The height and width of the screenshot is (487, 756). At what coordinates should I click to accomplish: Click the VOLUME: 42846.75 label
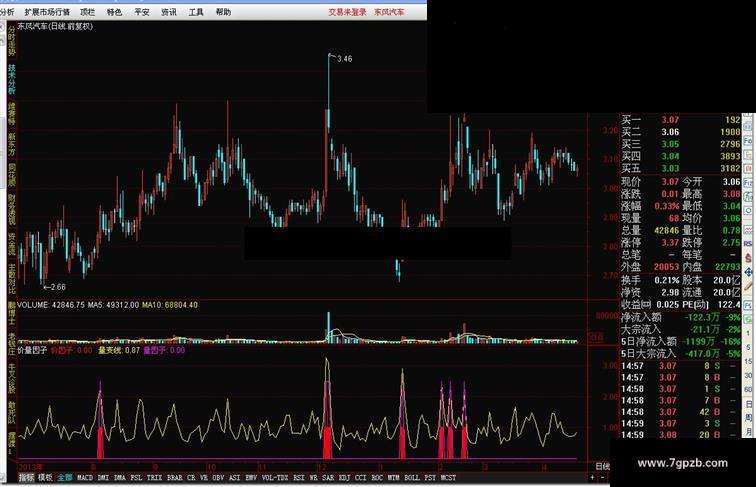click(51, 305)
